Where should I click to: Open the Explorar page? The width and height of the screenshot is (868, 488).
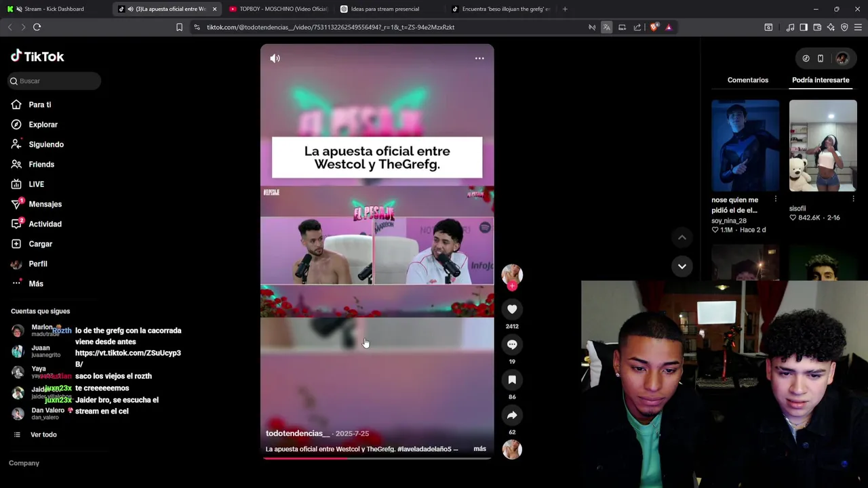[42, 125]
